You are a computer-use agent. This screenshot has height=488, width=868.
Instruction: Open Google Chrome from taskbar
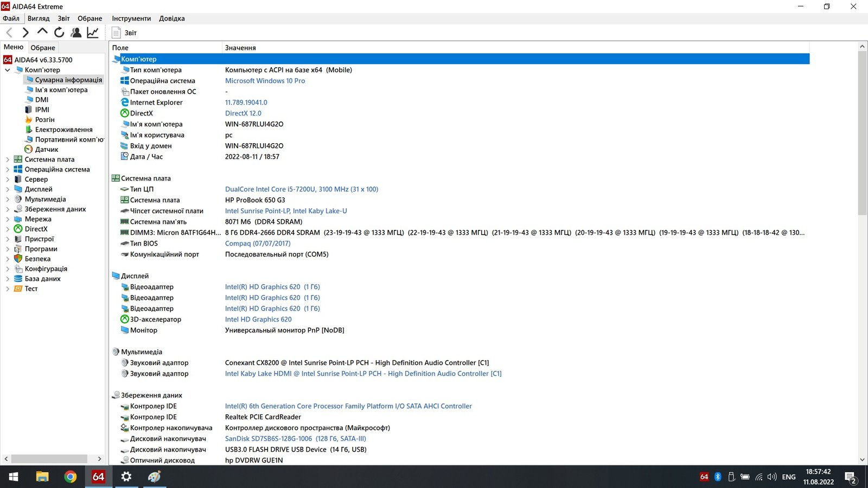coord(70,477)
